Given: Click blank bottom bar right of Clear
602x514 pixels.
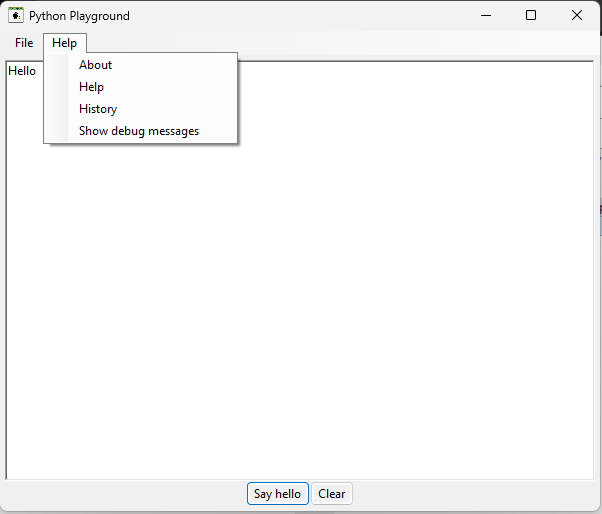Looking at the screenshot, I should pos(470,494).
